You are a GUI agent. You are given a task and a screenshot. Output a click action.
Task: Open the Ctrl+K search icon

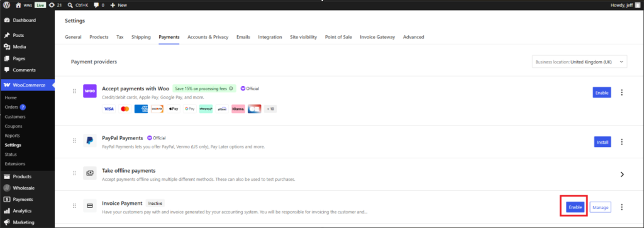(x=70, y=5)
